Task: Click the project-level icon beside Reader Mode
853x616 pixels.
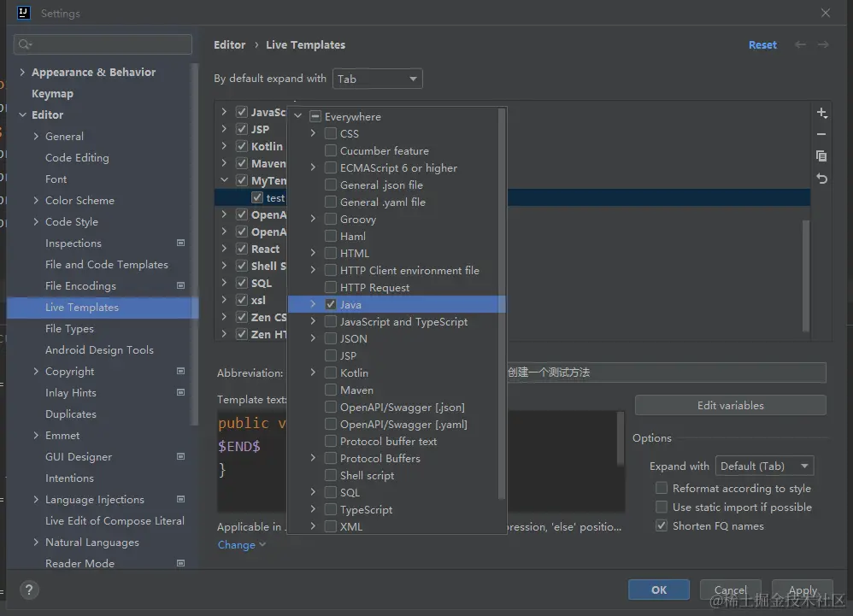Action: click(180, 563)
